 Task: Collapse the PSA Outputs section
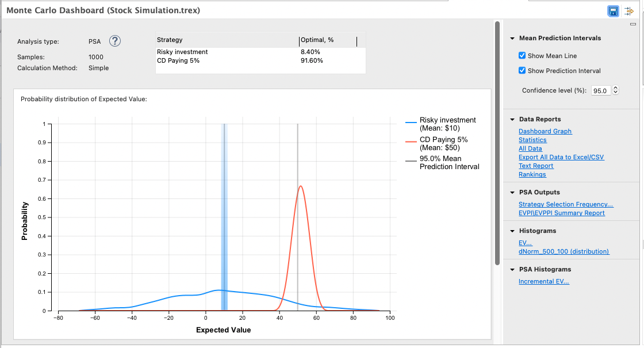pos(512,192)
